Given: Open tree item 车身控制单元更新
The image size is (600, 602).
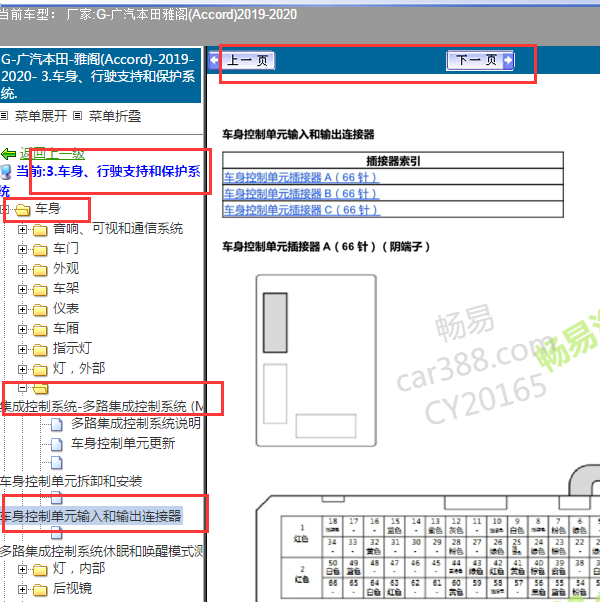Looking at the screenshot, I should [123, 443].
